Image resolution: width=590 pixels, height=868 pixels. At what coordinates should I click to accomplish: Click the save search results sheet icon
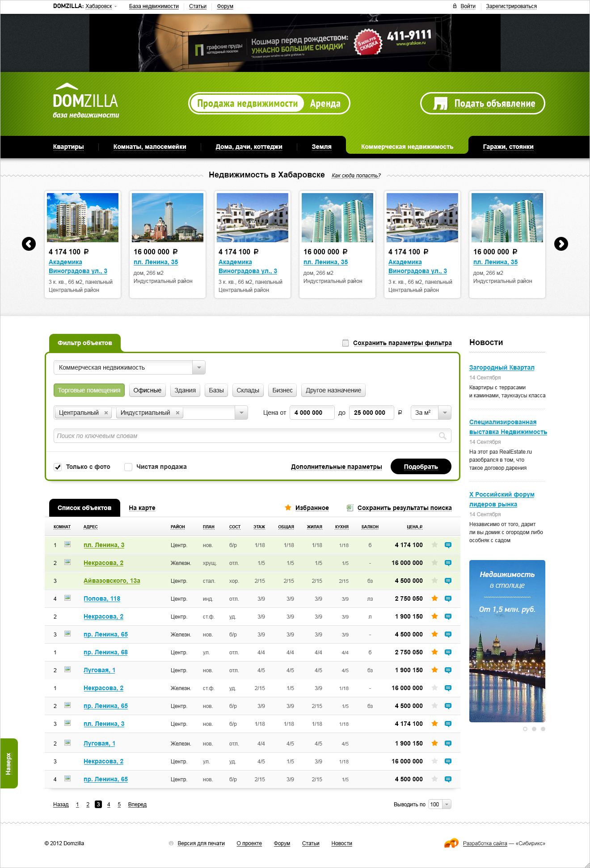[x=350, y=507]
